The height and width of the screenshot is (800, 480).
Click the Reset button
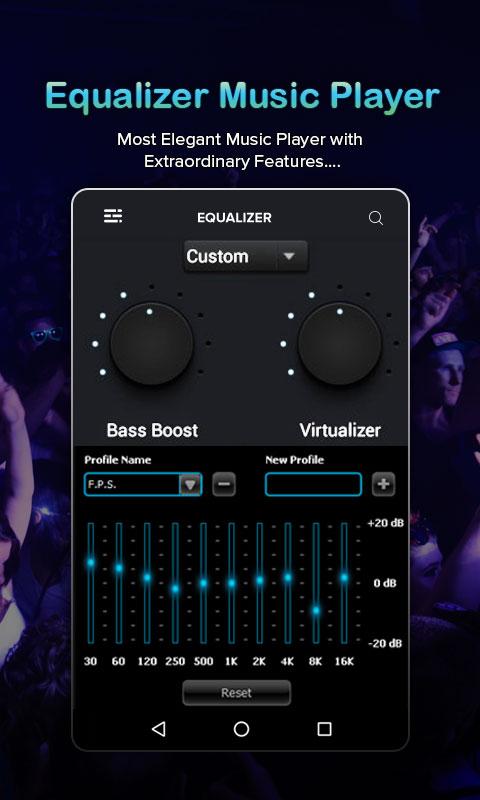point(237,693)
